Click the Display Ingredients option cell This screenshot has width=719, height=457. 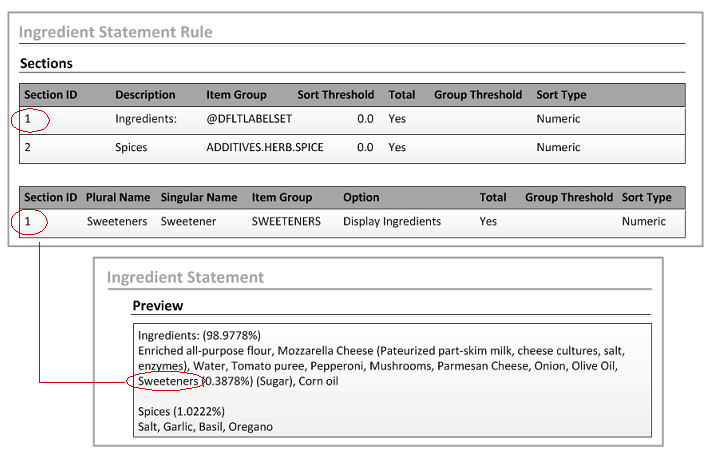[392, 222]
